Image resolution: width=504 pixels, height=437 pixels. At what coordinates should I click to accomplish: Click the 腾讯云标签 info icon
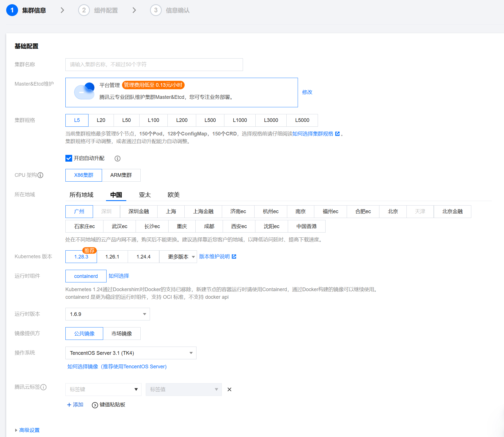[43, 387]
